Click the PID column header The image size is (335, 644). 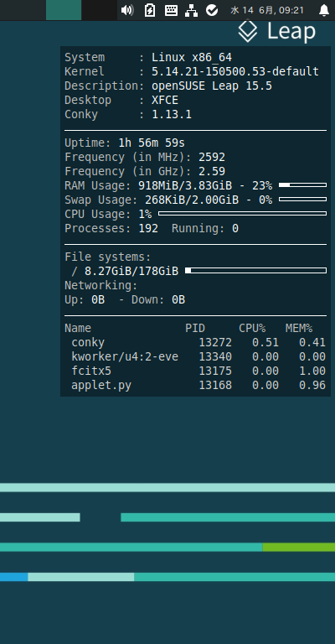195,328
